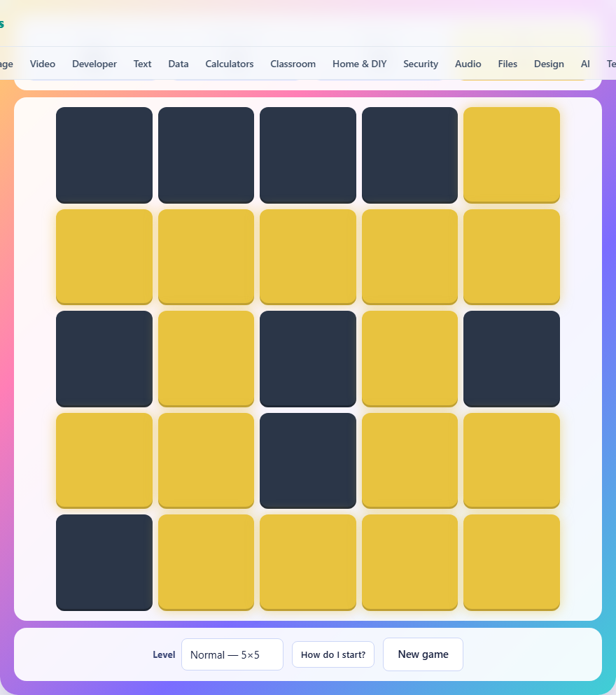This screenshot has height=695, width=616.
Task: Go to the Text tools category
Action: click(x=142, y=64)
